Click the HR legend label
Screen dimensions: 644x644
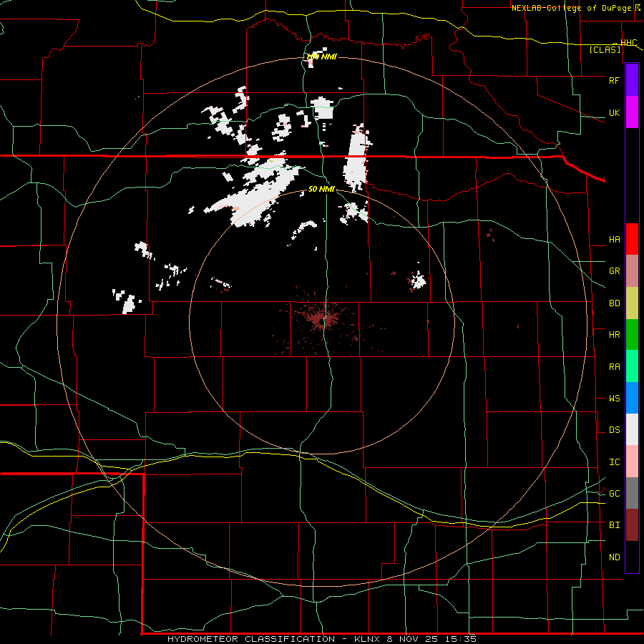pos(614,335)
